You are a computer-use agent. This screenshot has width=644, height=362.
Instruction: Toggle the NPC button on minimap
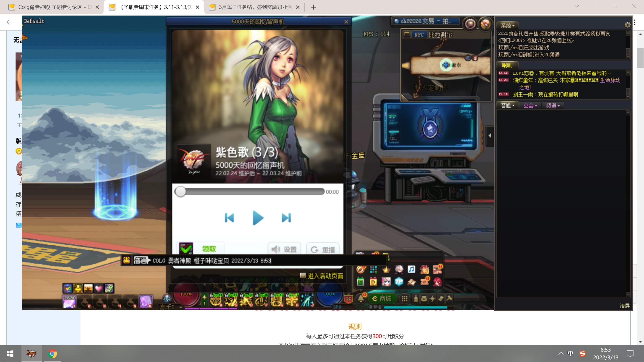(x=419, y=35)
